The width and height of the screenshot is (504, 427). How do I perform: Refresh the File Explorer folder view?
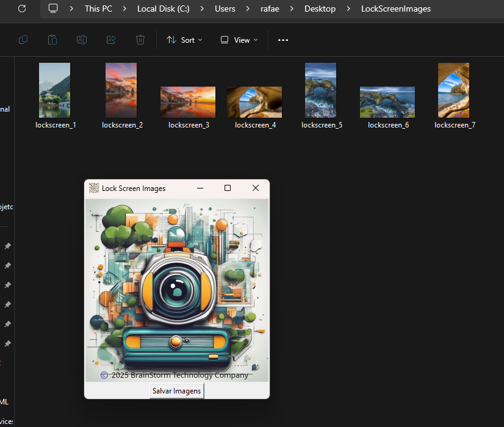click(22, 9)
